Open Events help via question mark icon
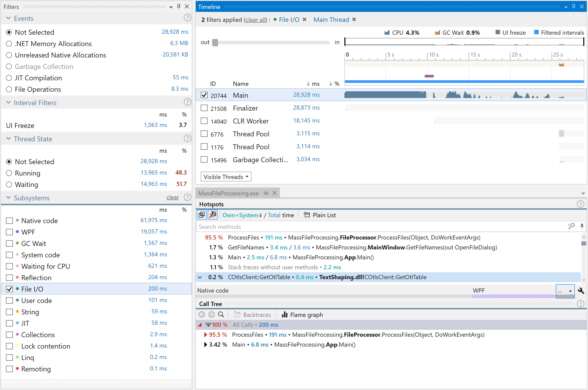Screen dimensions: 588x390 point(187,18)
